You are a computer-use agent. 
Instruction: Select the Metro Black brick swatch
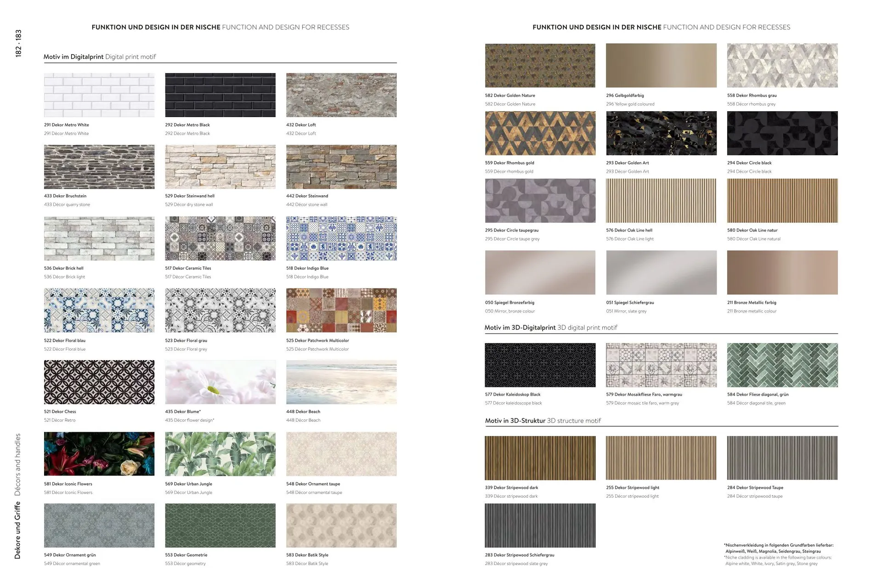coord(220,95)
